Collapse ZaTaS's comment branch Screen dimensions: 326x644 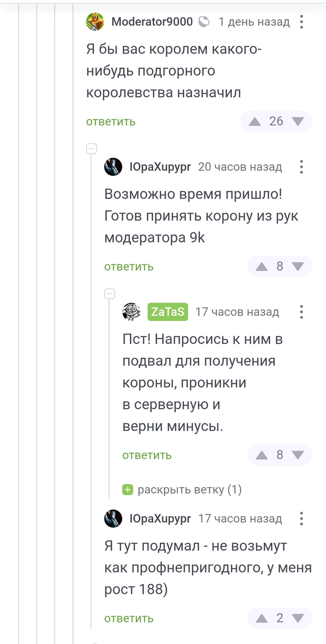109,294
